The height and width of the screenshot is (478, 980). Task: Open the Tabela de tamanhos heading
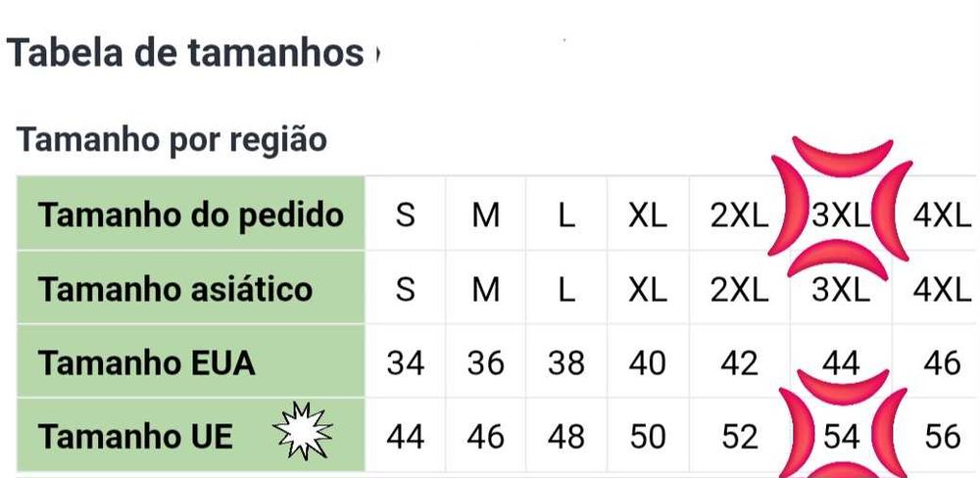point(185,53)
